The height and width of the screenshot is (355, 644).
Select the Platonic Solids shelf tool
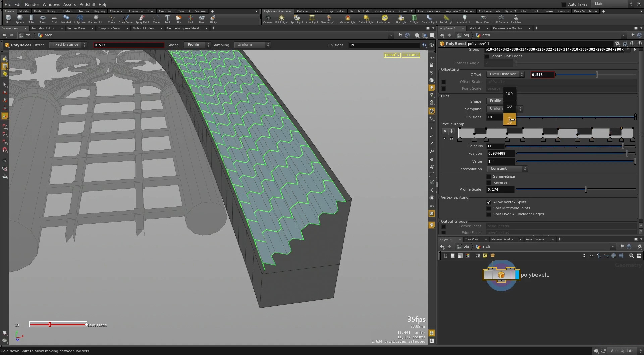click(x=96, y=19)
